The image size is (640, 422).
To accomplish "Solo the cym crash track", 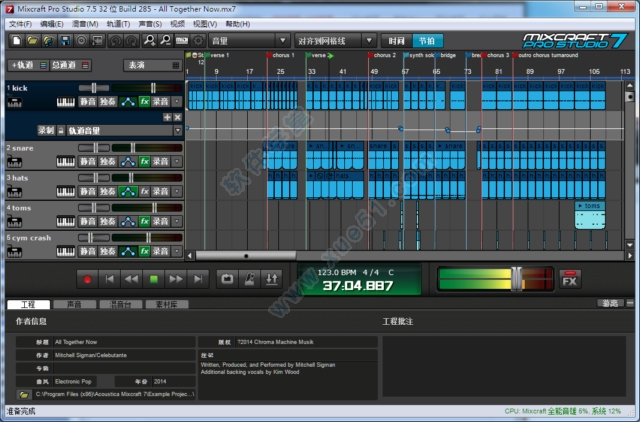I will pos(108,251).
